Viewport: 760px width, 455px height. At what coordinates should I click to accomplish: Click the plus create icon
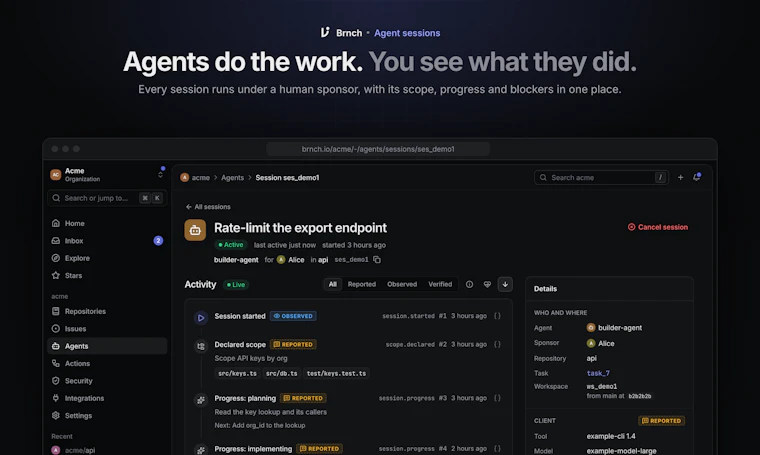tap(681, 177)
